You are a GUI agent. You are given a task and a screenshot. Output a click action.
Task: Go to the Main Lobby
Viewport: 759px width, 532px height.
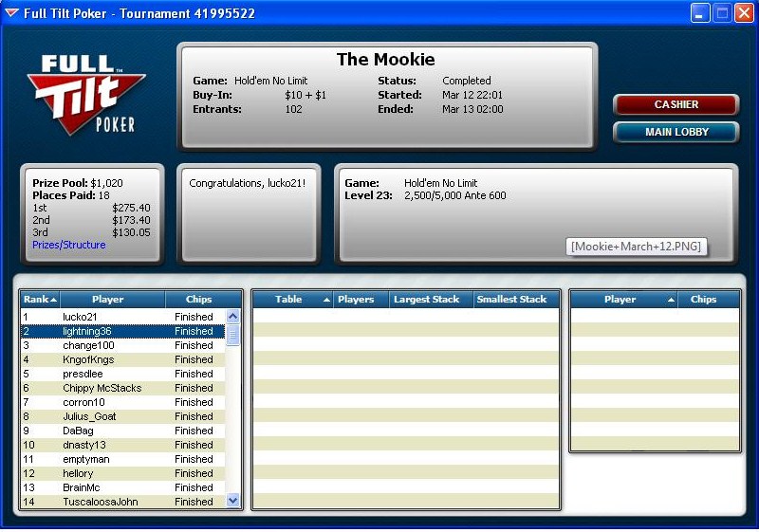point(676,132)
